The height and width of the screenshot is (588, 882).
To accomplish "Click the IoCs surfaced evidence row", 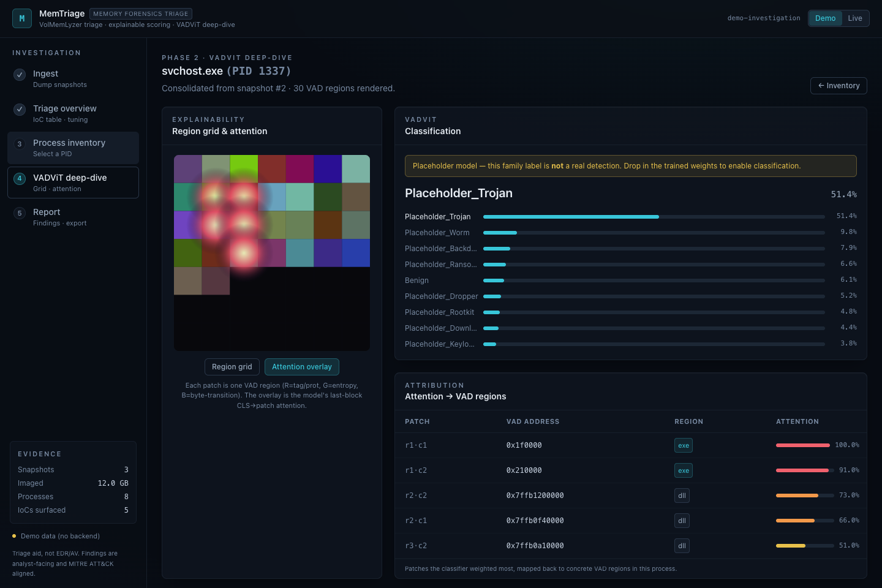I will pyautogui.click(x=73, y=510).
